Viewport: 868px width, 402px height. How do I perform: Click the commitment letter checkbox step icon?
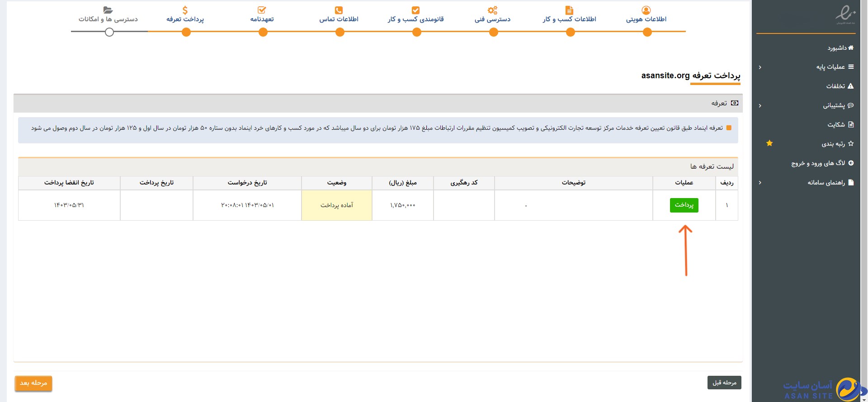(x=262, y=10)
